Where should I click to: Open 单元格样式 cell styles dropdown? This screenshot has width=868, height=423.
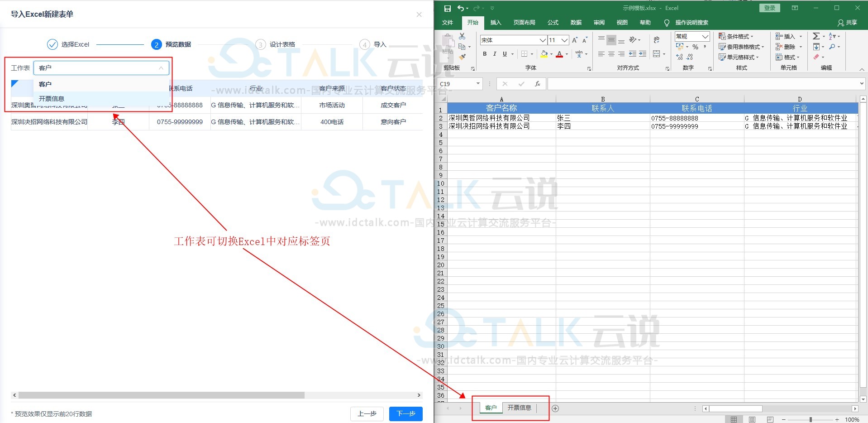pos(739,57)
